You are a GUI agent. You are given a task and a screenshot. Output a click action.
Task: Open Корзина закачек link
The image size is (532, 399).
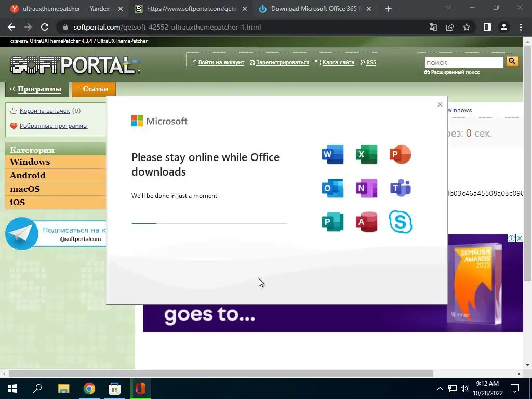(45, 111)
